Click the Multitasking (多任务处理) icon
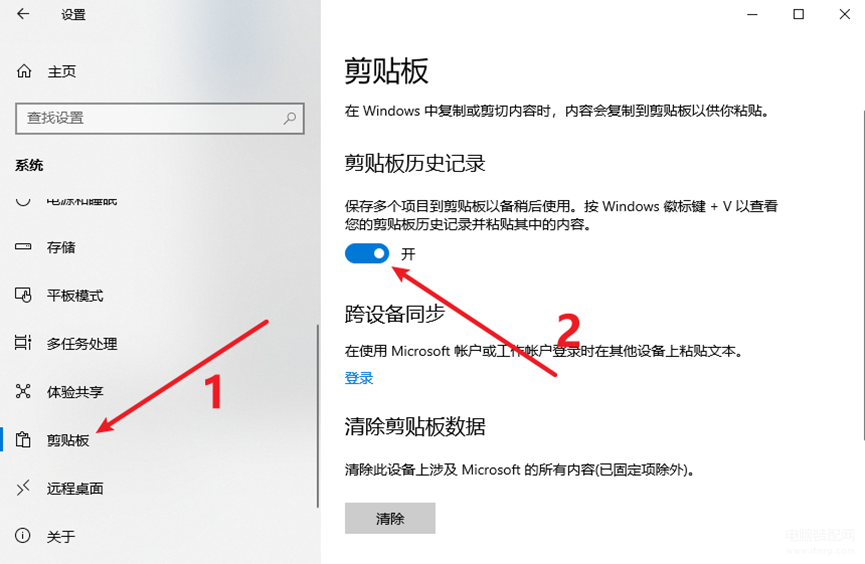This screenshot has width=865, height=564. click(23, 343)
